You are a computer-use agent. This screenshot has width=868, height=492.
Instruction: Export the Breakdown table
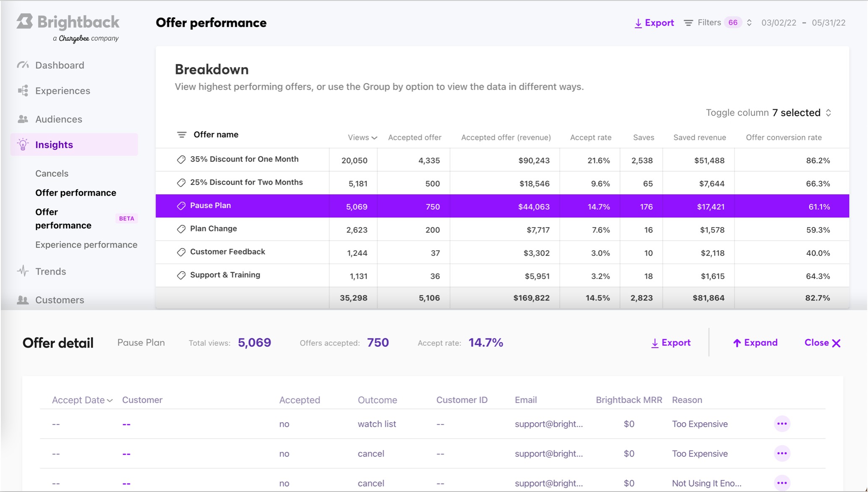click(654, 23)
